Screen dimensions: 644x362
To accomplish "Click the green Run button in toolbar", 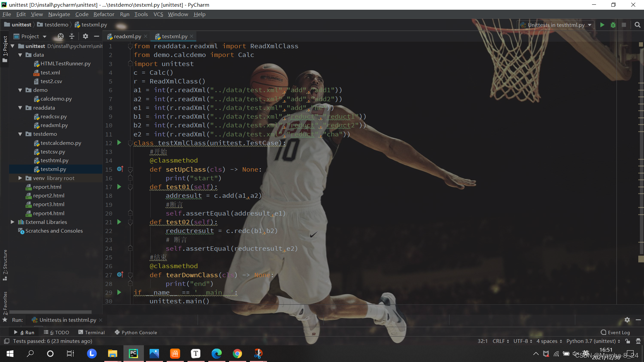I will [x=602, y=25].
